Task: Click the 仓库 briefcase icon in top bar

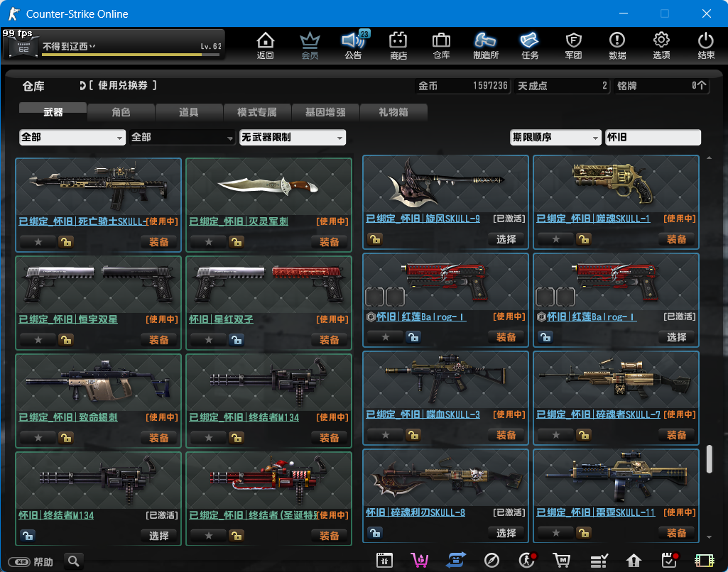Action: coord(441,45)
